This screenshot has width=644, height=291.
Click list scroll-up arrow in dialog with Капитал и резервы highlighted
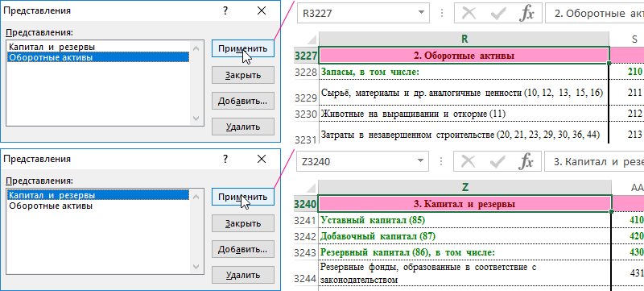pyautogui.click(x=196, y=196)
